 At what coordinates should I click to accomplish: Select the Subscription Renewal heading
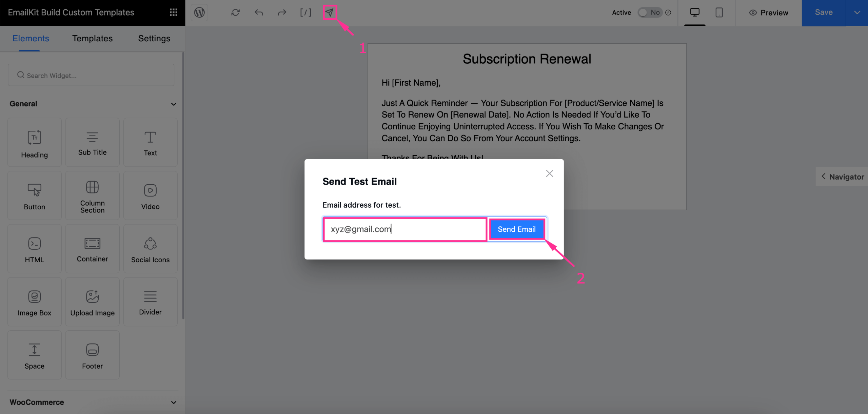pos(527,59)
